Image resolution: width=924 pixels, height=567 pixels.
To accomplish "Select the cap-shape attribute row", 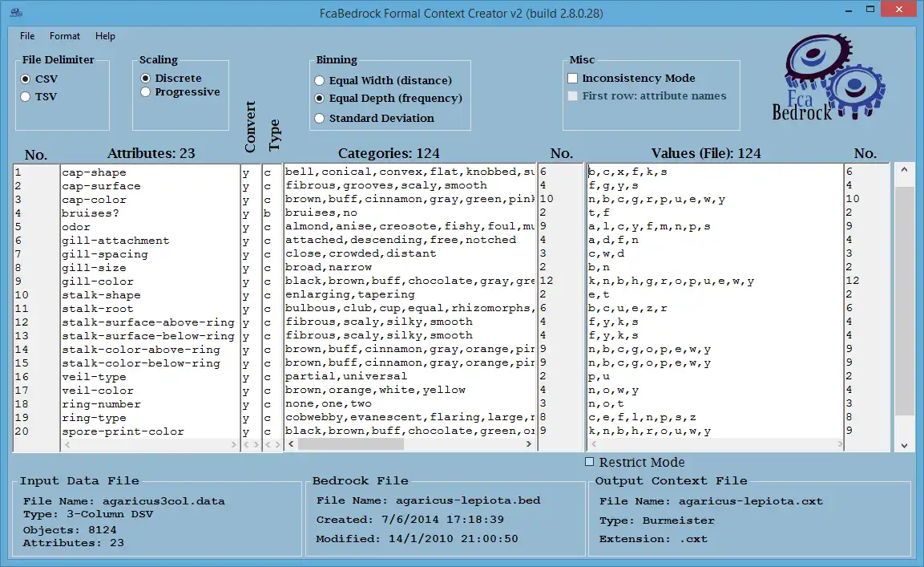I will coord(94,172).
